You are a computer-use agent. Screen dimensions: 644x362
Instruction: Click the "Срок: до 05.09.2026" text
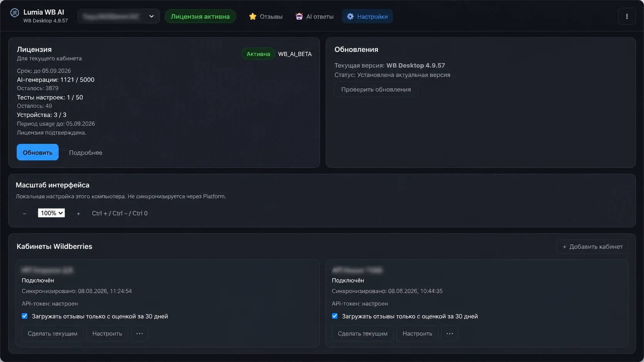tap(44, 71)
